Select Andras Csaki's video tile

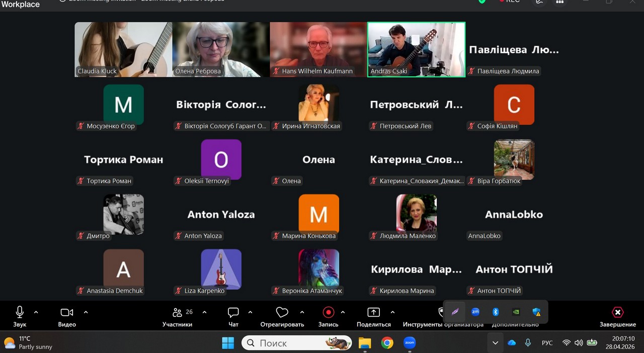pos(416,49)
